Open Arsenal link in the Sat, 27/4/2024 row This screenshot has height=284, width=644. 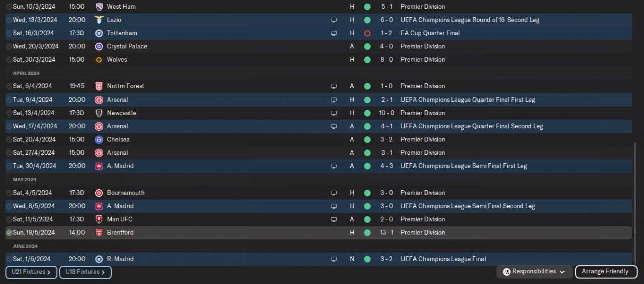pyautogui.click(x=118, y=153)
